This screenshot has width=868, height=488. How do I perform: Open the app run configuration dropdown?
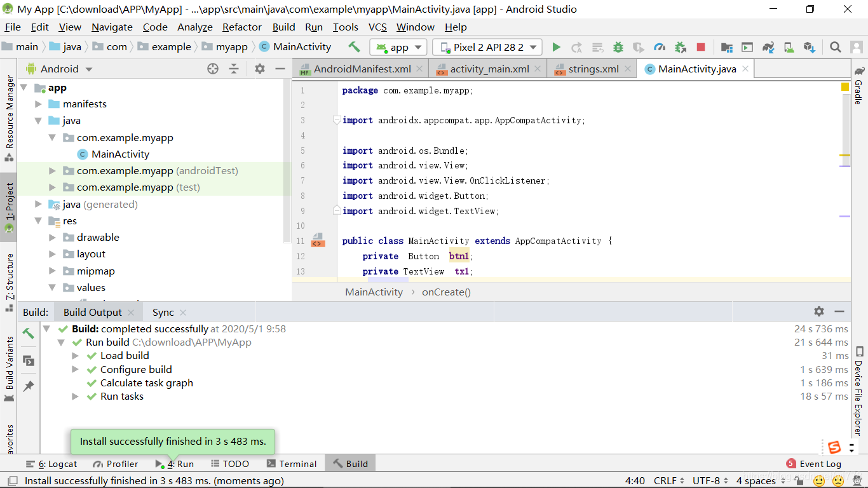point(398,47)
